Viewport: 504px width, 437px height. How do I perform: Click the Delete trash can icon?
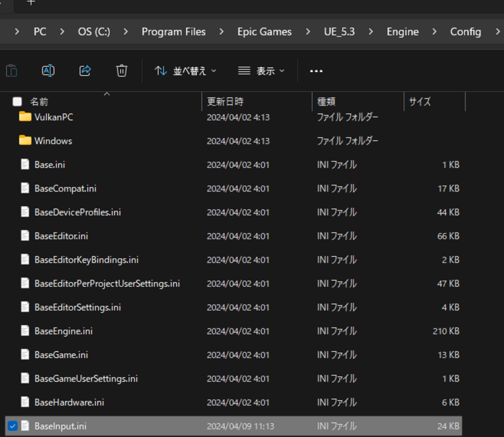tap(122, 71)
